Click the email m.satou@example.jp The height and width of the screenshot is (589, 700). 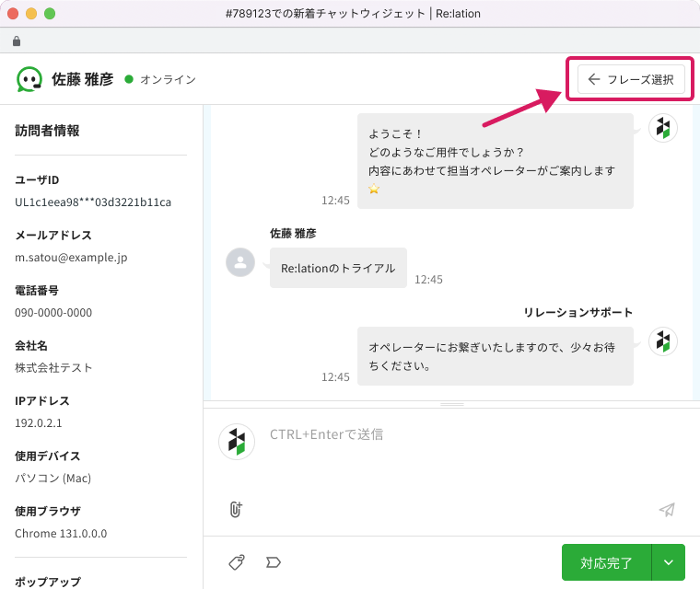[x=71, y=257]
